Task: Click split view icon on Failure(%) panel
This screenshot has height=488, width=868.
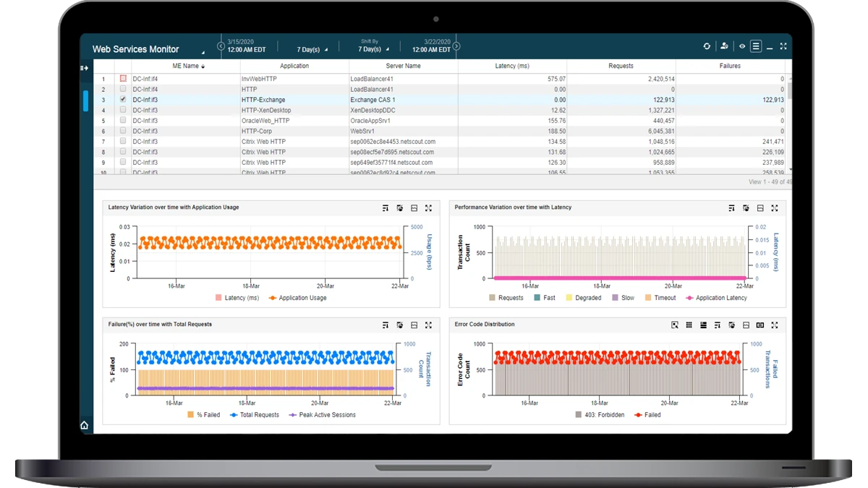Action: pos(414,325)
